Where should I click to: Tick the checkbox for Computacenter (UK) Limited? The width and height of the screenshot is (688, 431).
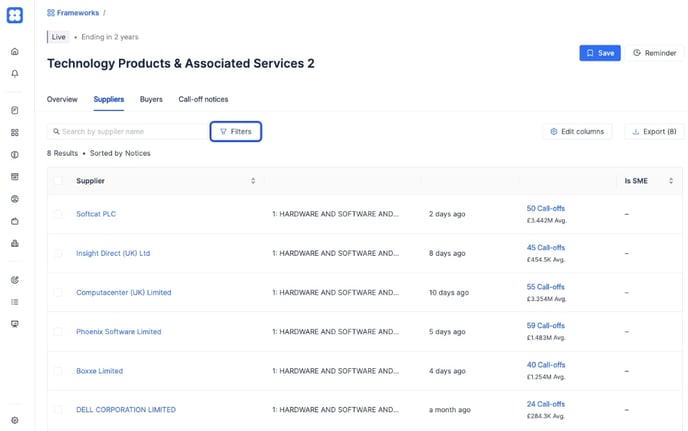[x=58, y=292]
